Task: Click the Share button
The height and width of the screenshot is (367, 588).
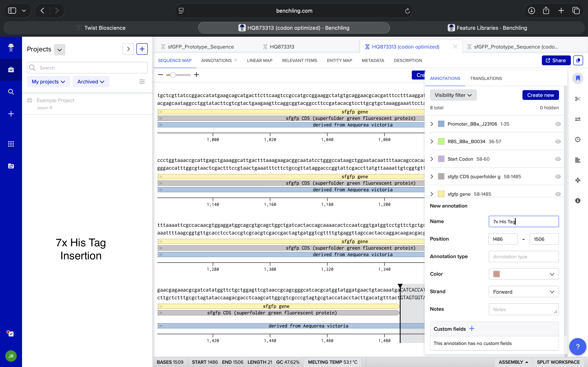Action: click(x=556, y=60)
